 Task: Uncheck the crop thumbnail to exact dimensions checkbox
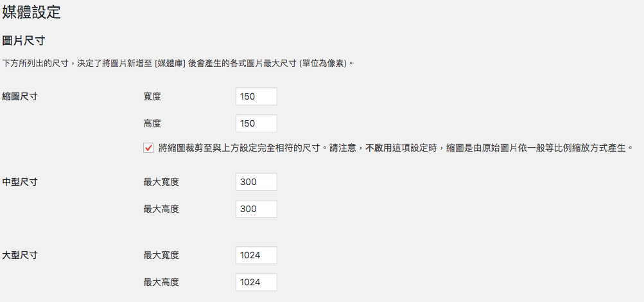(148, 148)
